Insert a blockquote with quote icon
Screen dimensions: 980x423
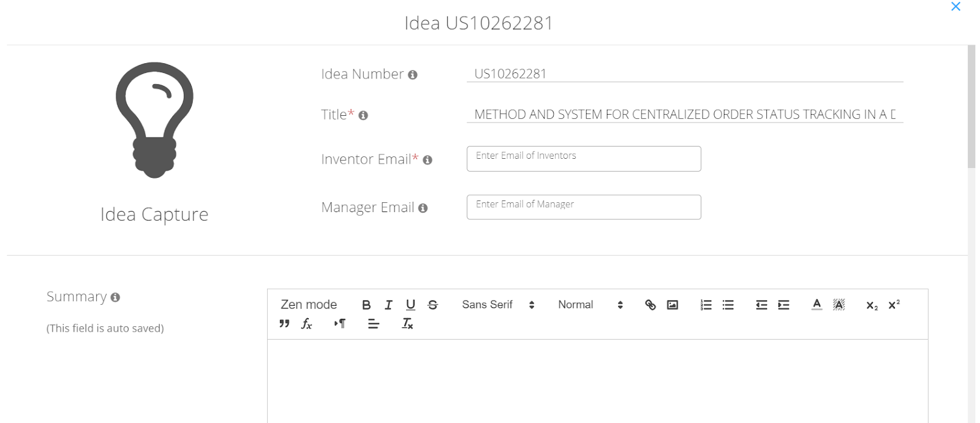click(x=284, y=324)
